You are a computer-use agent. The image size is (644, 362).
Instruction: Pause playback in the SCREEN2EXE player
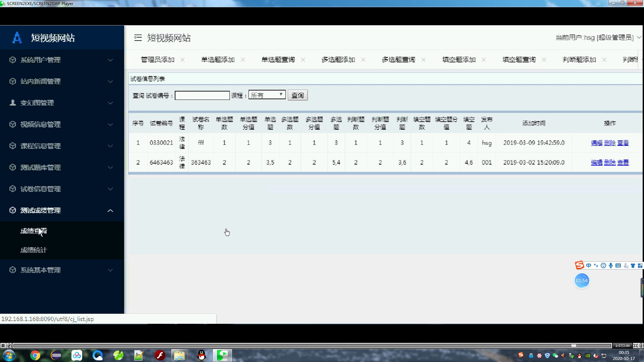pyautogui.click(x=3, y=346)
